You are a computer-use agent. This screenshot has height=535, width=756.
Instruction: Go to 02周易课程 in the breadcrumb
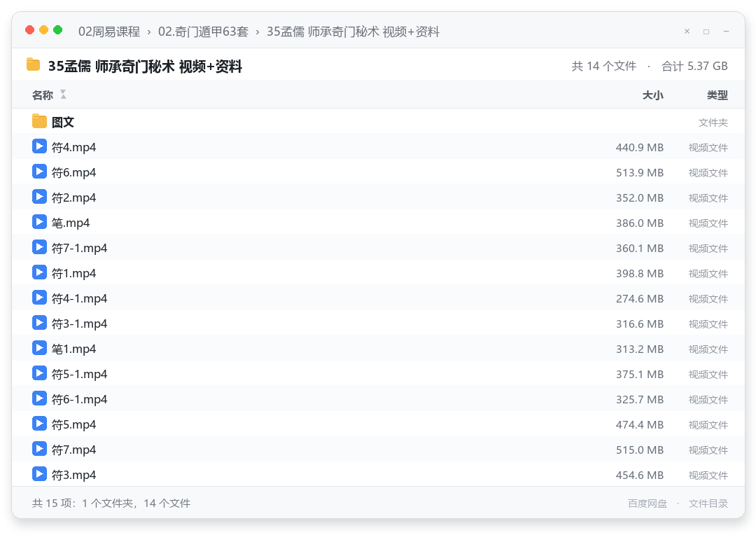click(x=109, y=32)
